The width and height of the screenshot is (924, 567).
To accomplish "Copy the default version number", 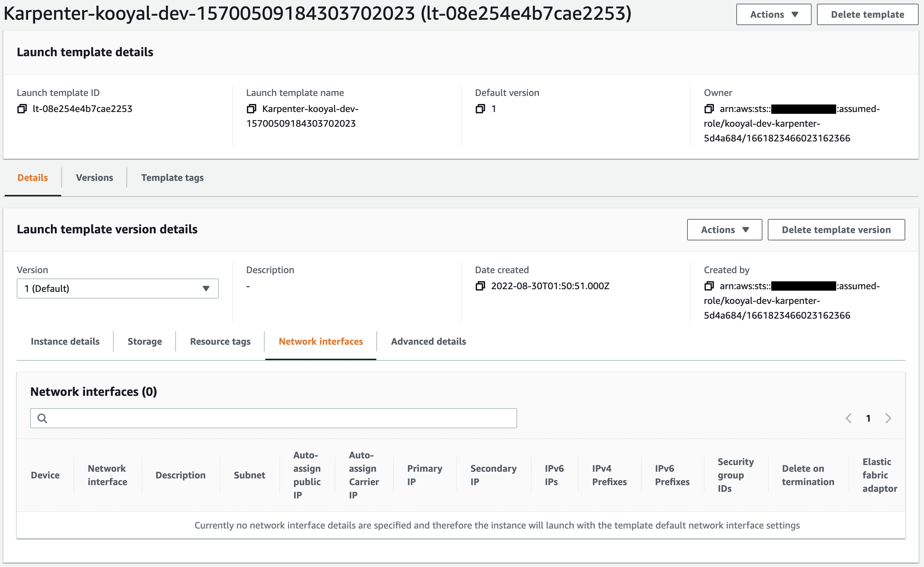I will [480, 109].
